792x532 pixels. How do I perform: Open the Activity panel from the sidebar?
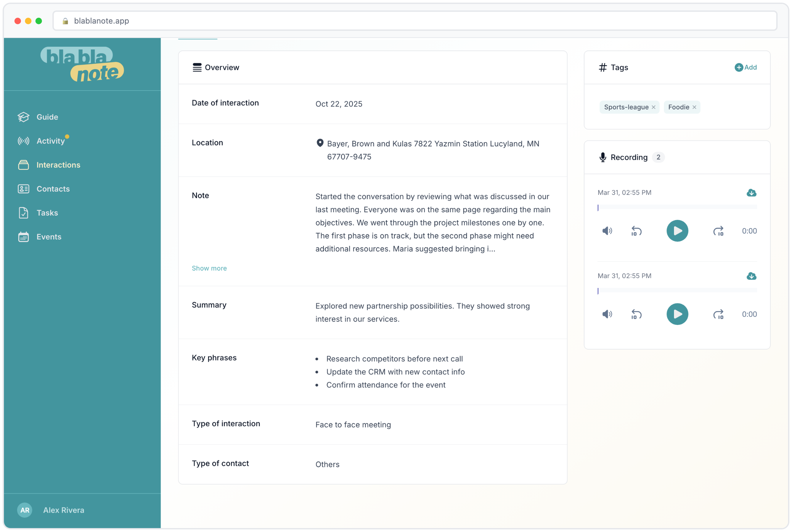tap(50, 141)
